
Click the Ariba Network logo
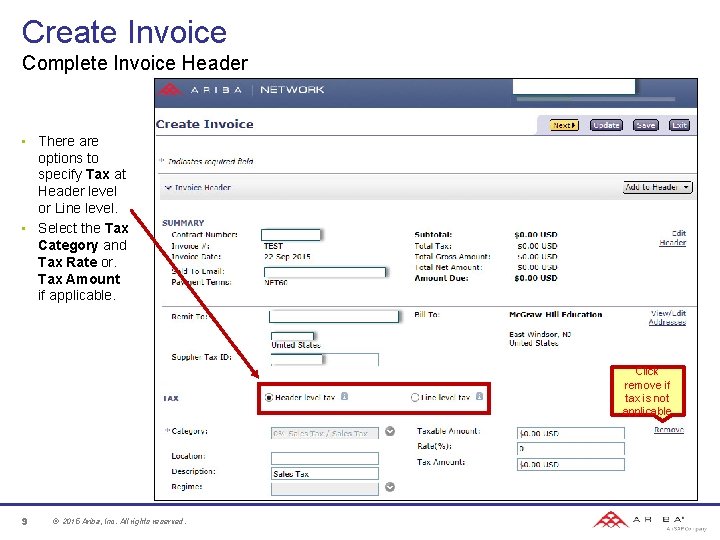[x=241, y=90]
